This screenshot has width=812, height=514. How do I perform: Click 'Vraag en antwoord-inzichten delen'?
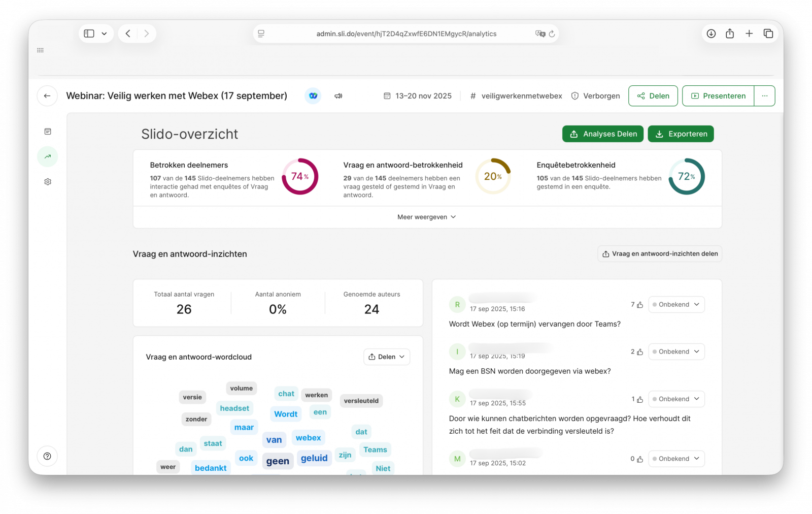(x=659, y=253)
